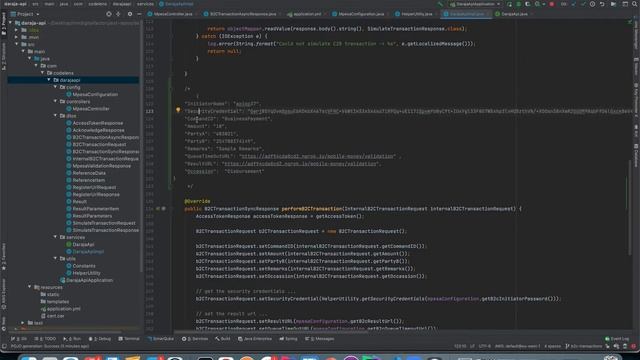This screenshot has width=640, height=360.
Task: Select application.yml in the project tree
Action: (60, 309)
